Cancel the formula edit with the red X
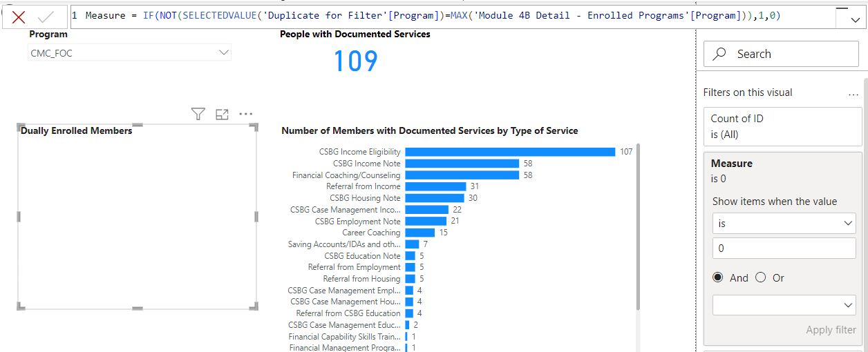The width and height of the screenshot is (868, 352). 19,17
